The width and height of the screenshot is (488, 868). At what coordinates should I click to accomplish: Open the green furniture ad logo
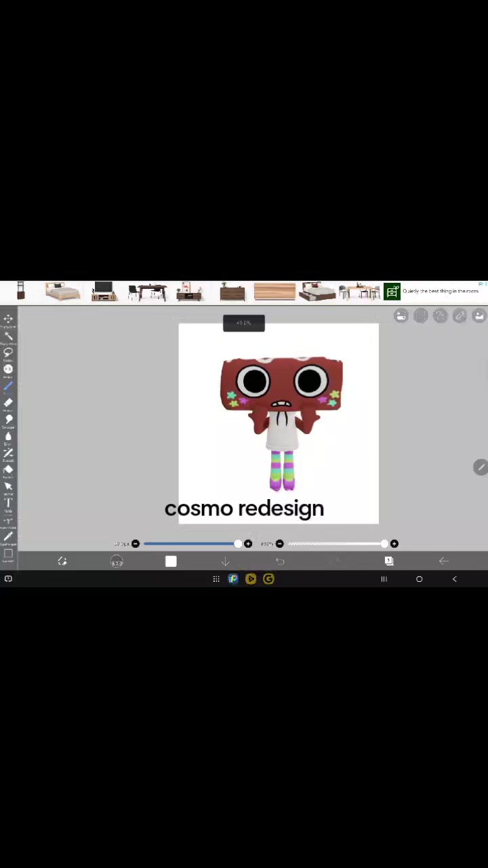(392, 292)
